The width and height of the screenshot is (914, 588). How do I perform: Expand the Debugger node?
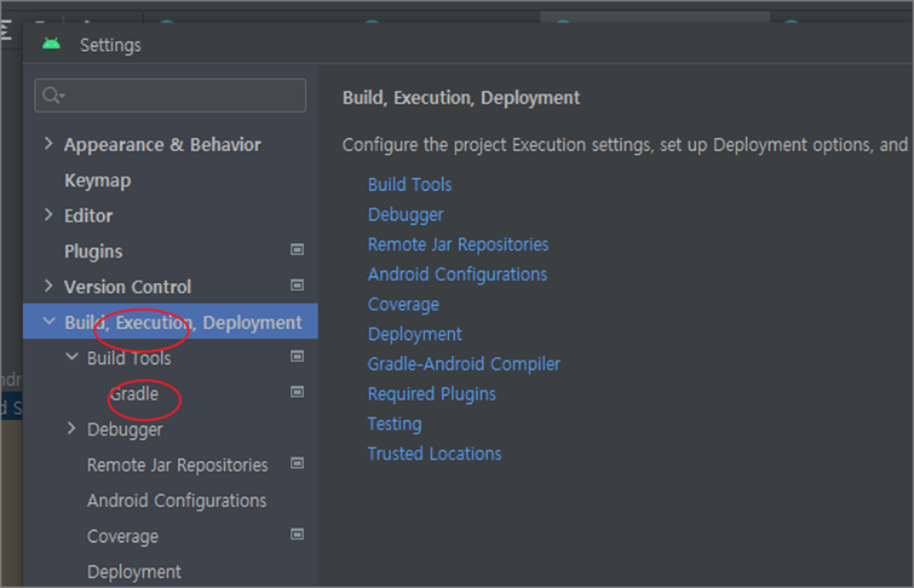[71, 429]
